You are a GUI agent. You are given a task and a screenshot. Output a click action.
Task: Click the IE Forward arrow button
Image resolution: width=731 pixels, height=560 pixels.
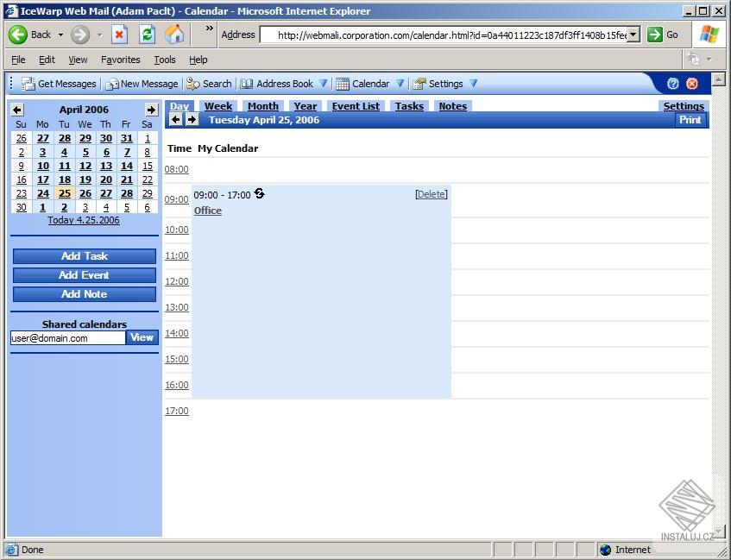click(80, 35)
